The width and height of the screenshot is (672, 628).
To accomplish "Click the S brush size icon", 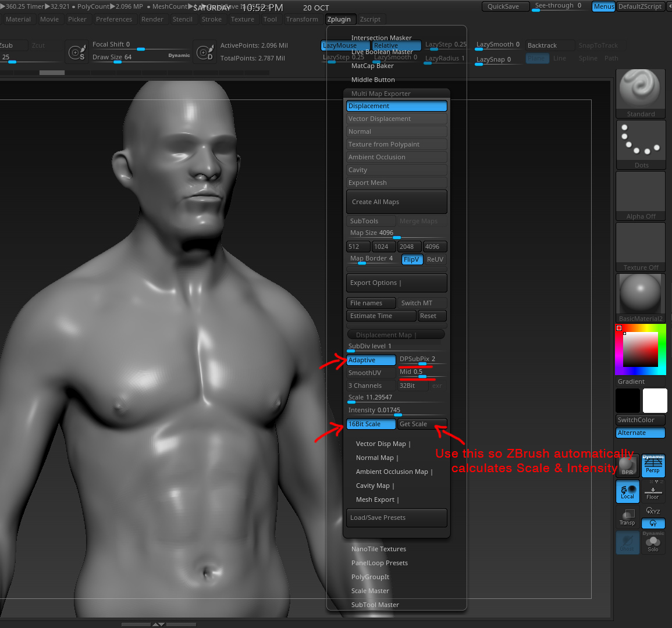I will point(77,52).
